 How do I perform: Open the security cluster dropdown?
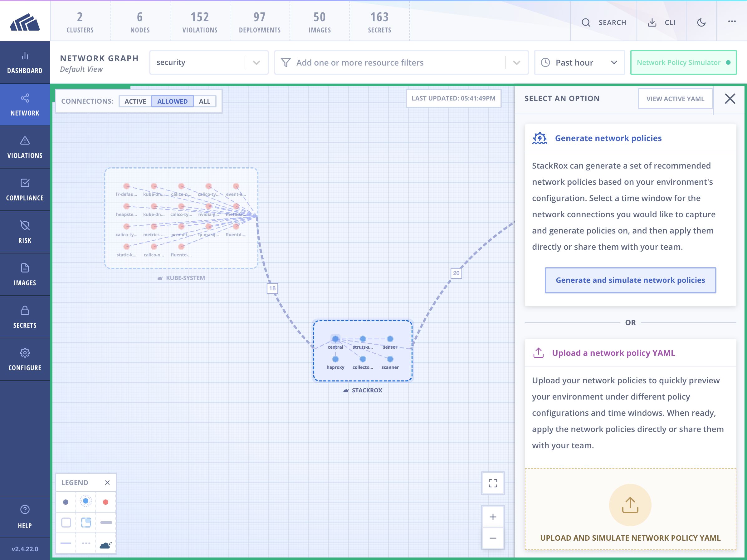point(209,62)
